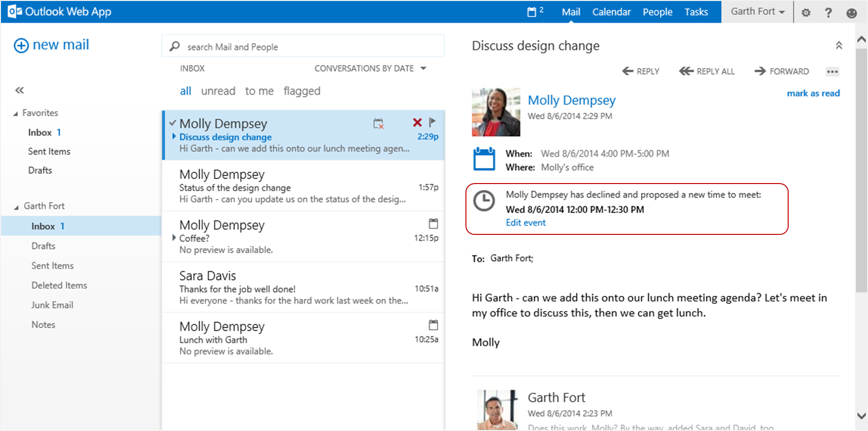Switch to the Mail tab
This screenshot has height=431, width=868.
571,12
